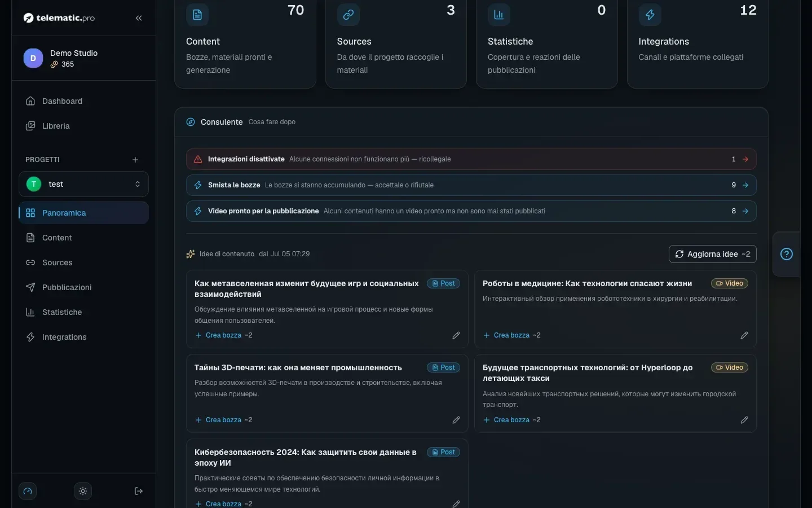The image size is (812, 508).
Task: Click Post tag on metaverse idea
Action: pyautogui.click(x=444, y=283)
